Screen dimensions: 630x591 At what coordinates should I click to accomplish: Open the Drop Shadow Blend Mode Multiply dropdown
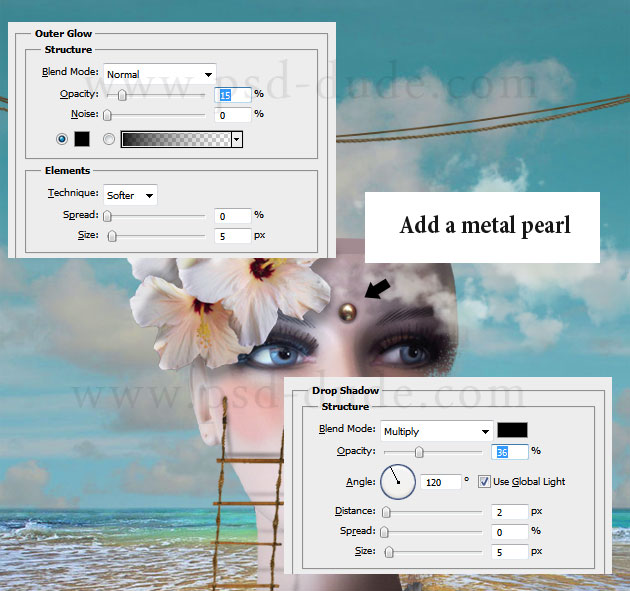coord(437,431)
